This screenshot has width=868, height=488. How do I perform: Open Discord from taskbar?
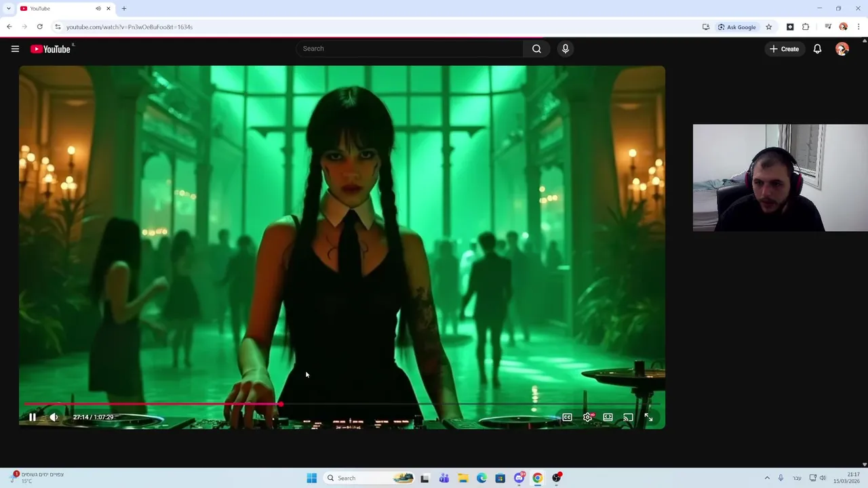519,478
